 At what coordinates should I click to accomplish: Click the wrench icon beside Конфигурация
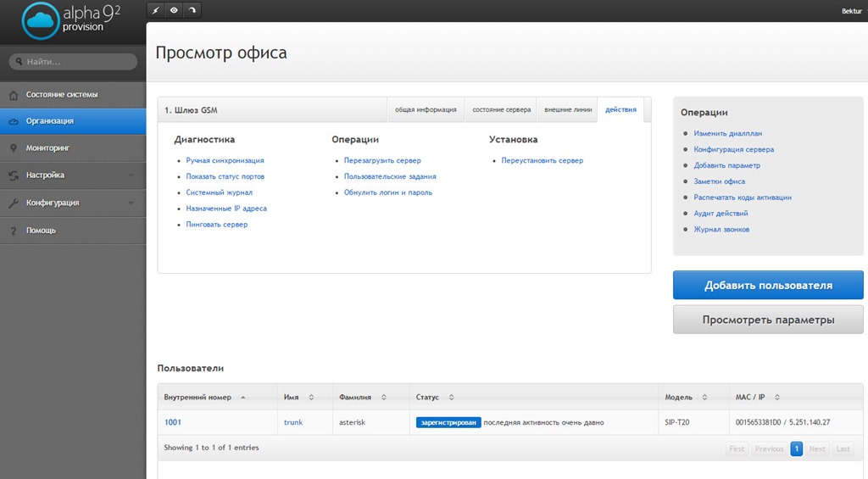[14, 203]
